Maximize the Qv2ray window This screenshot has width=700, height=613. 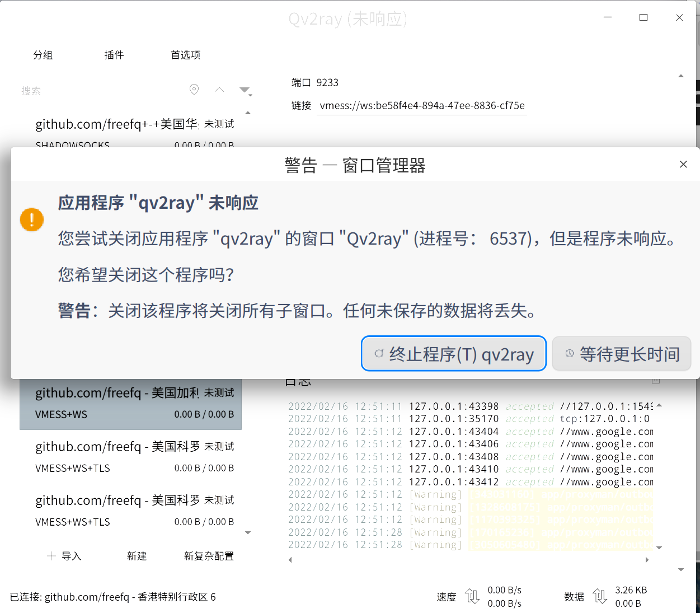(643, 17)
